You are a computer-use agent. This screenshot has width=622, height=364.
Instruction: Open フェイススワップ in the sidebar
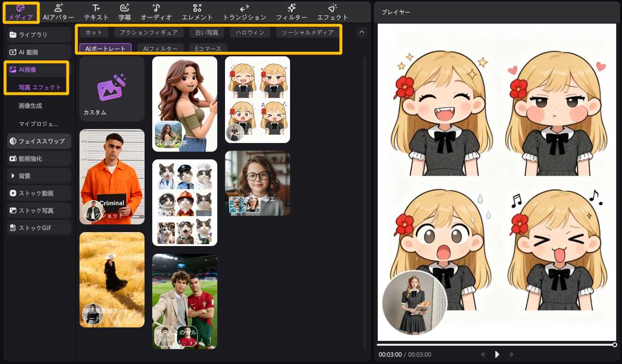click(x=39, y=141)
